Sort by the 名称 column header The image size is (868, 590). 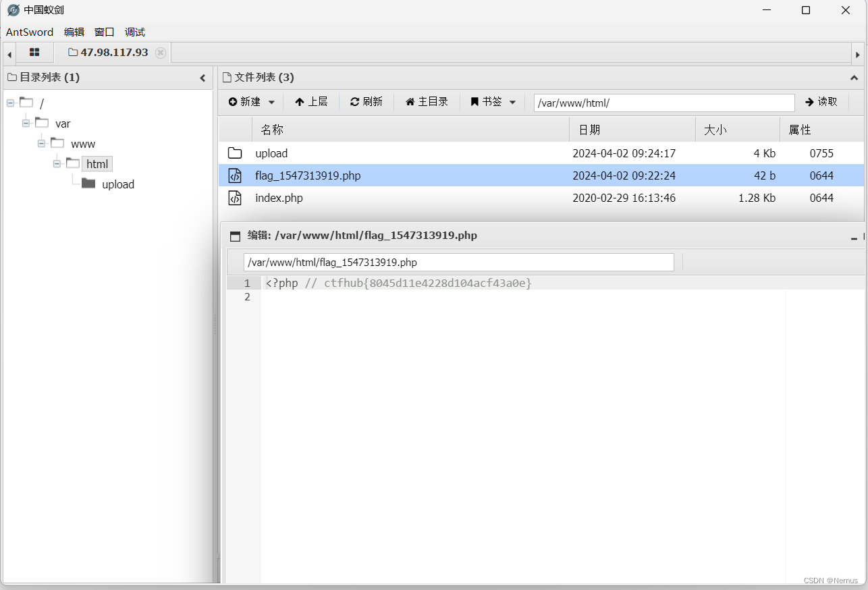[x=410, y=130]
